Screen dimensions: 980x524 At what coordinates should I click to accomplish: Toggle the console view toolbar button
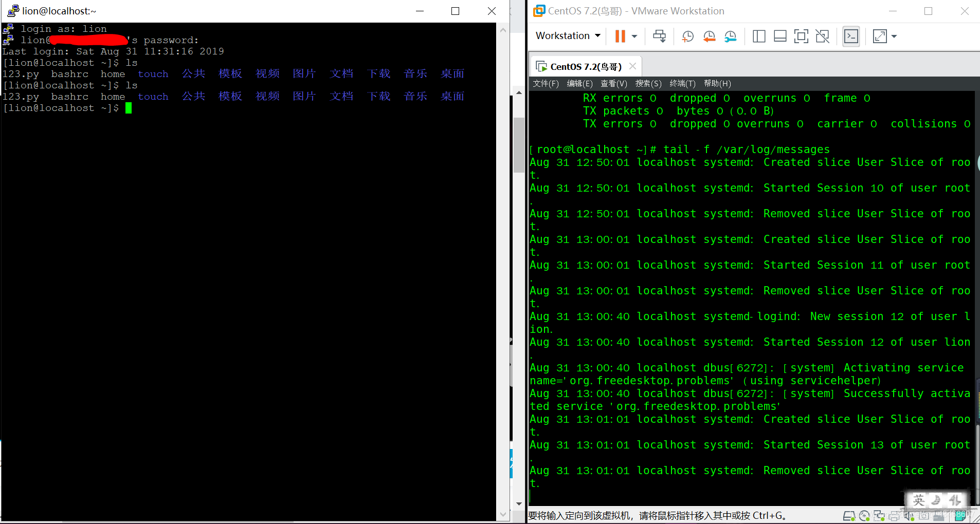pyautogui.click(x=851, y=36)
